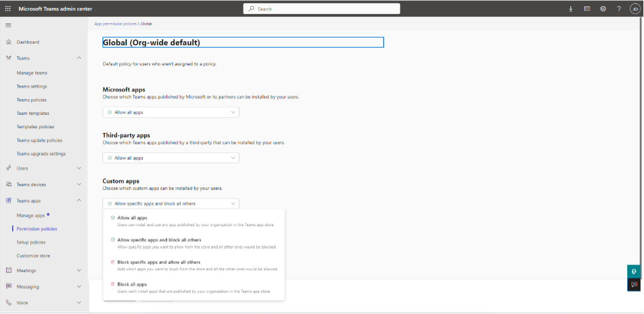Choose Block all apps option
Screen dimensions: 644x314
click(194, 287)
